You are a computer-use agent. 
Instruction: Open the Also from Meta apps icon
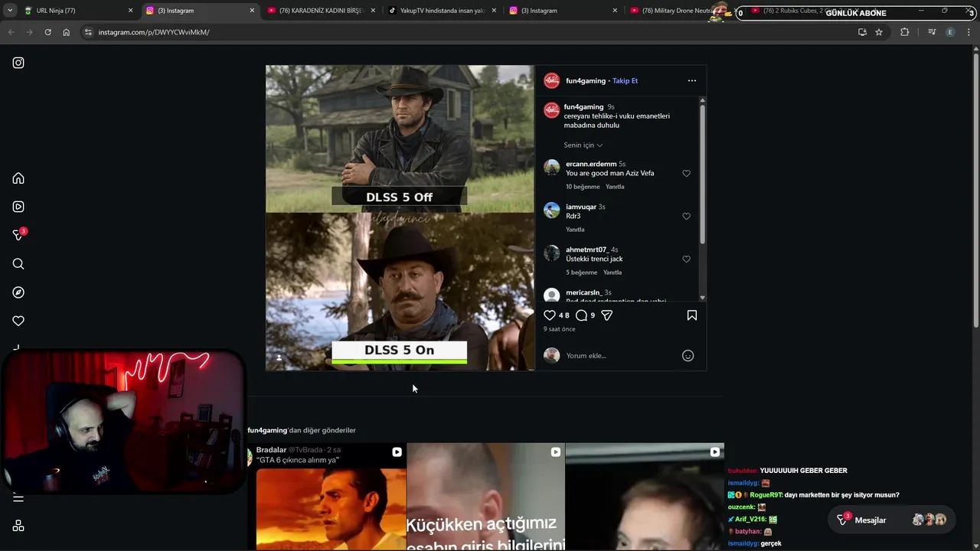tap(18, 526)
